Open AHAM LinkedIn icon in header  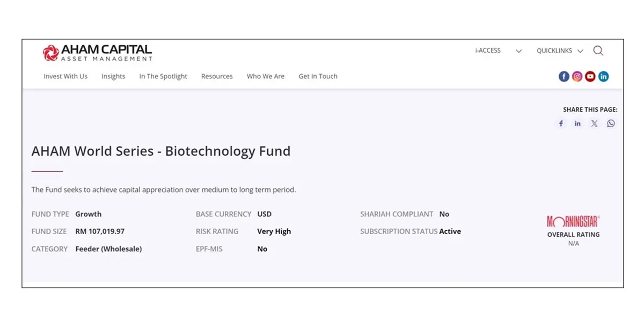tap(604, 77)
